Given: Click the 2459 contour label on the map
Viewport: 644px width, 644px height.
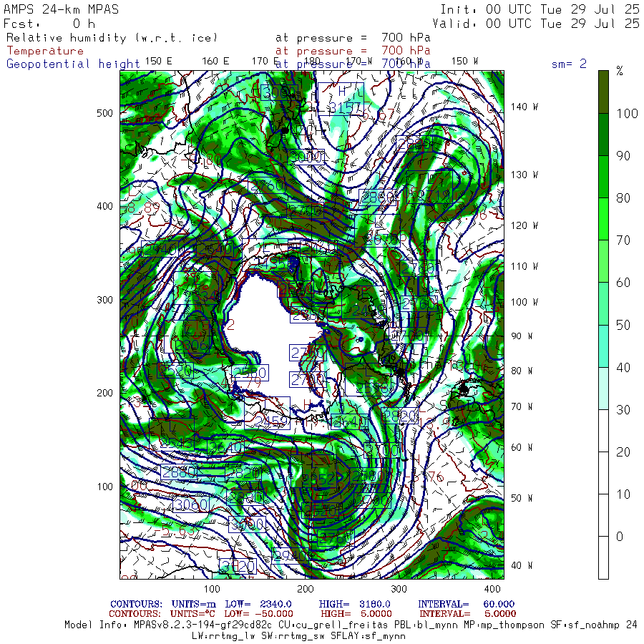Looking at the screenshot, I should click(268, 414).
